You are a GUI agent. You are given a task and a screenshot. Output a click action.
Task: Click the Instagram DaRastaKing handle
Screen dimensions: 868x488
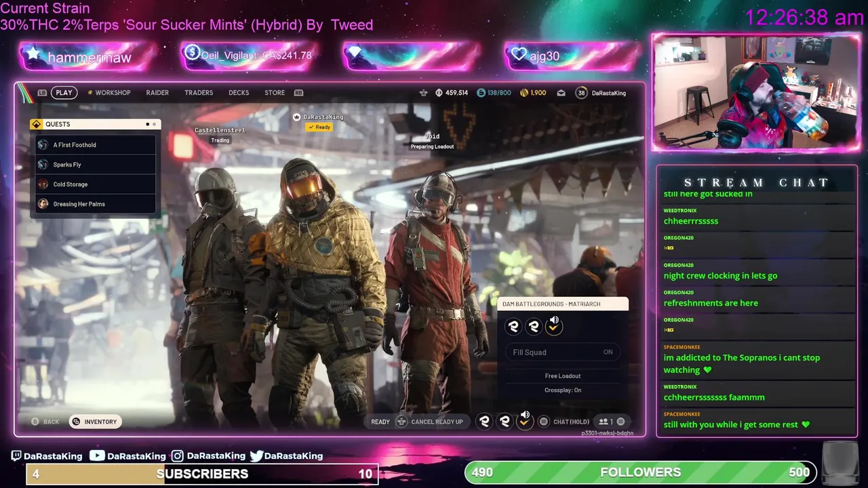coord(208,456)
